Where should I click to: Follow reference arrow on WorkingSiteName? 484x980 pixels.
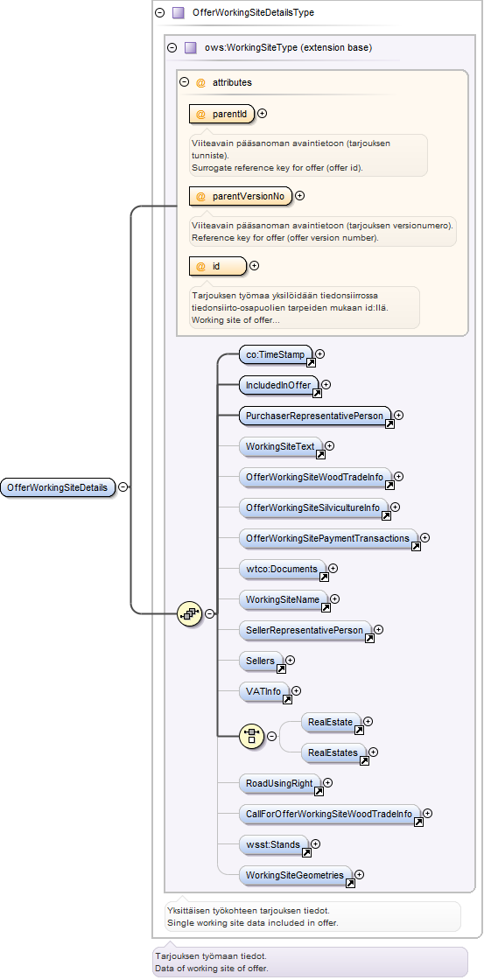(x=326, y=607)
